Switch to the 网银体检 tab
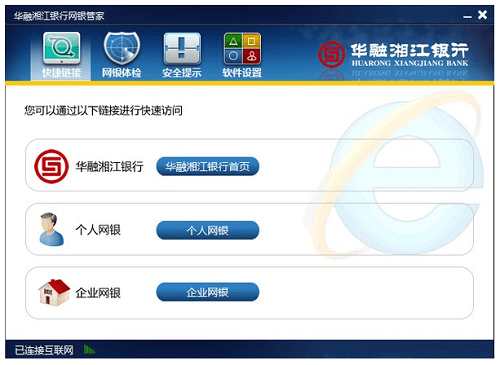The width and height of the screenshot is (500, 365). click(x=122, y=55)
